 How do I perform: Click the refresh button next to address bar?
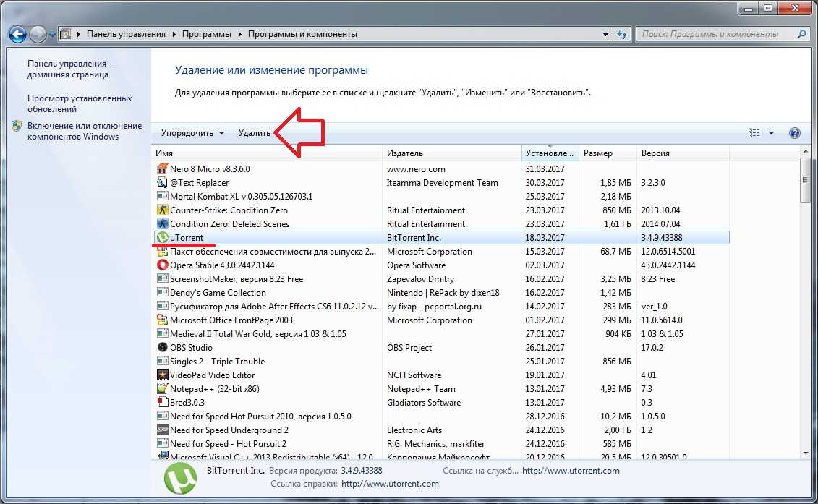pos(622,35)
